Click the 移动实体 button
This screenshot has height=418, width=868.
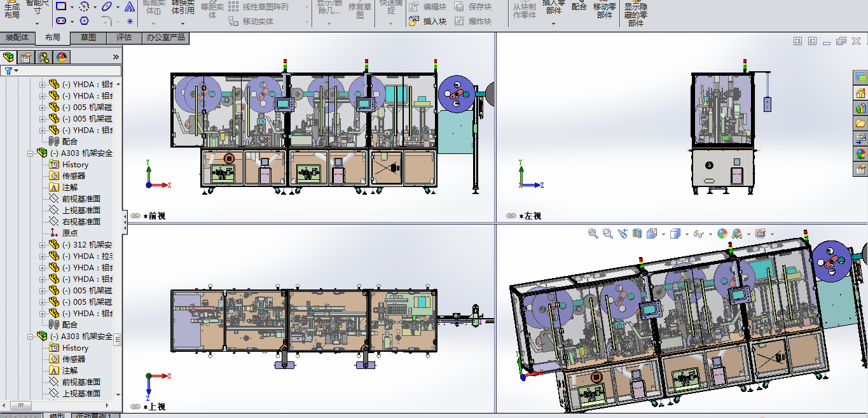click(x=251, y=21)
